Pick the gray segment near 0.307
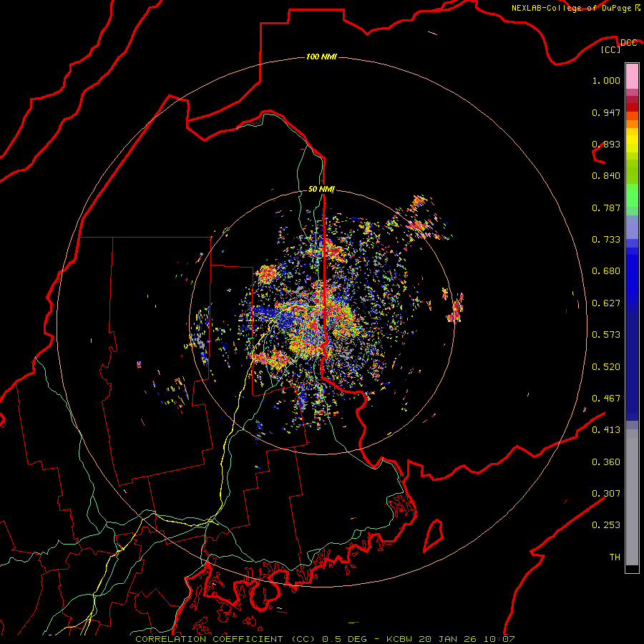Screen dimensions: 644x644 coord(632,497)
